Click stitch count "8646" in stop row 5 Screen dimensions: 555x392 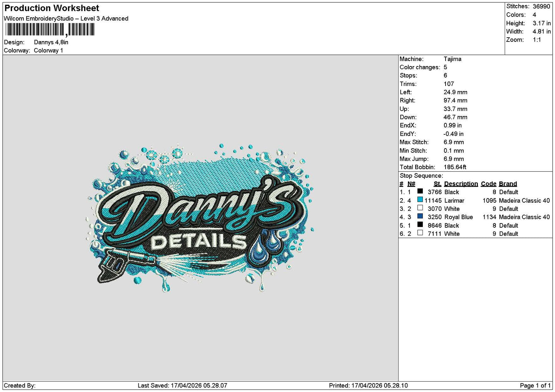(x=435, y=225)
